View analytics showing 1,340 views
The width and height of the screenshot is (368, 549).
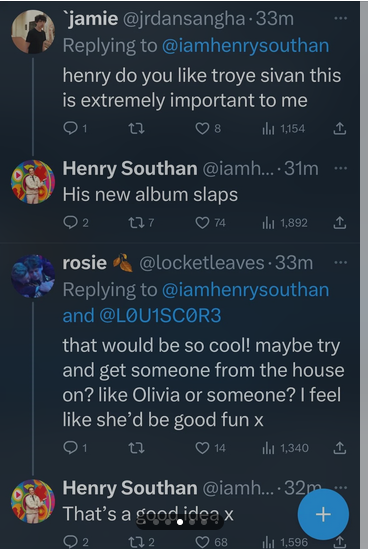(285, 448)
